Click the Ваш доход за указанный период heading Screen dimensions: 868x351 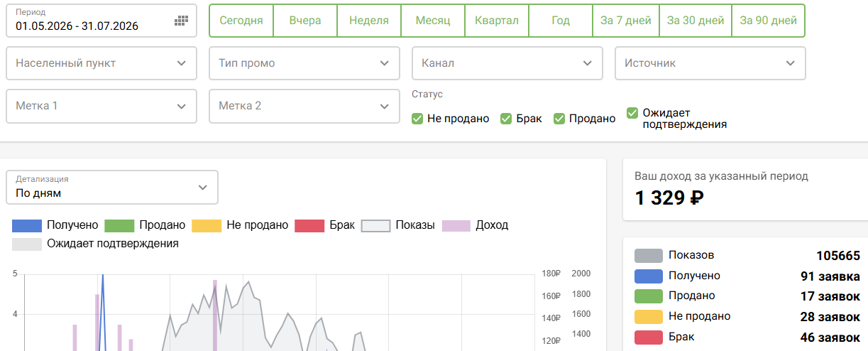point(721,176)
